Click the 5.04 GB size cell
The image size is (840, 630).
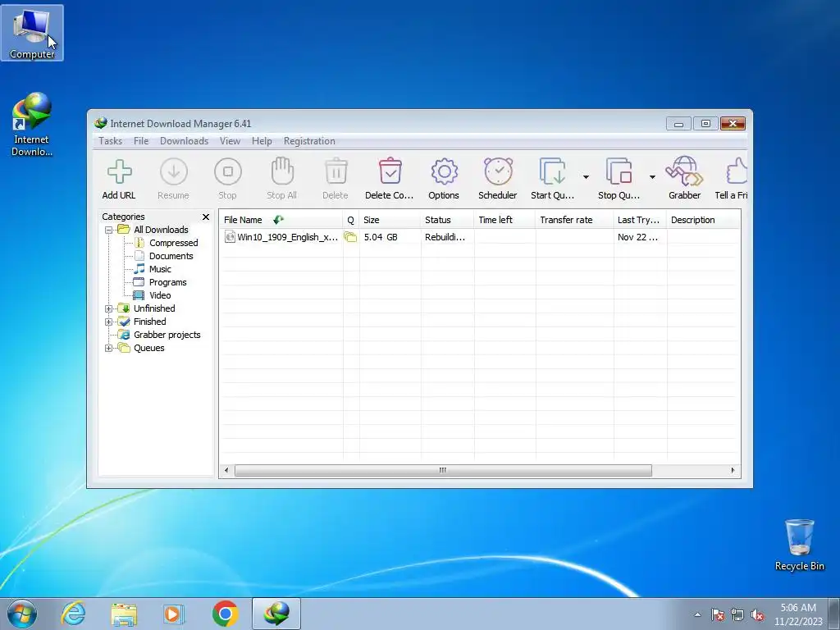click(381, 237)
